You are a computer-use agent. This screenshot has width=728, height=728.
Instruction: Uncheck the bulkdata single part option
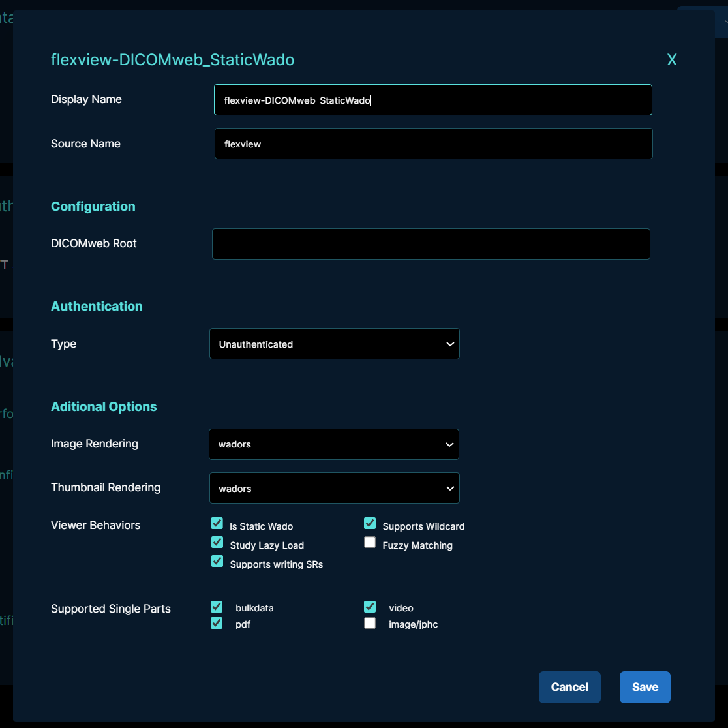click(217, 606)
